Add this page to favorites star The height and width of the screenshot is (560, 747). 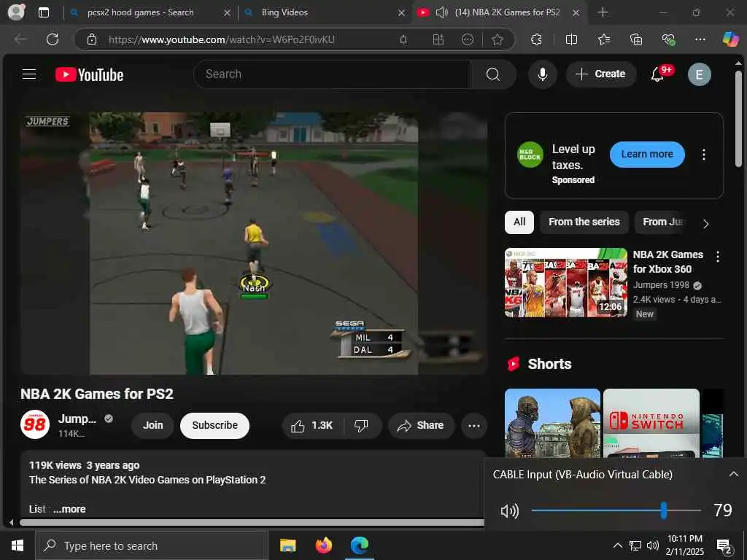(x=498, y=39)
